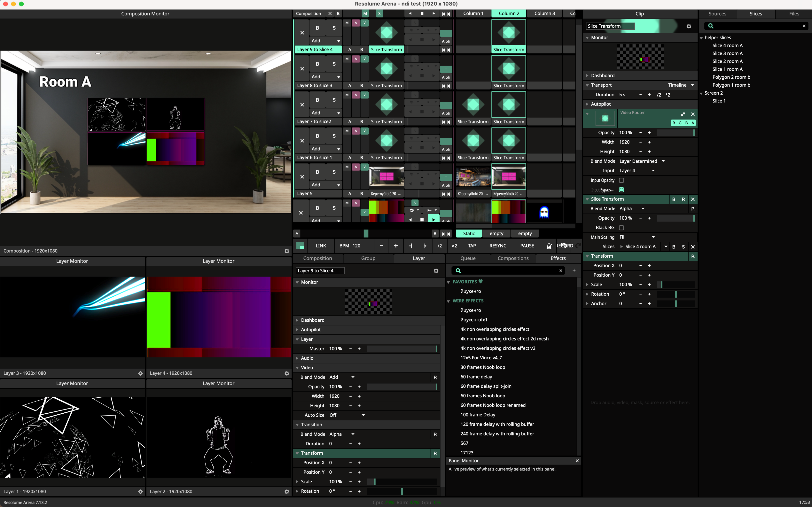Click the Video Router expand arrows icon
Viewport: 812px width, 507px height.
click(x=683, y=114)
